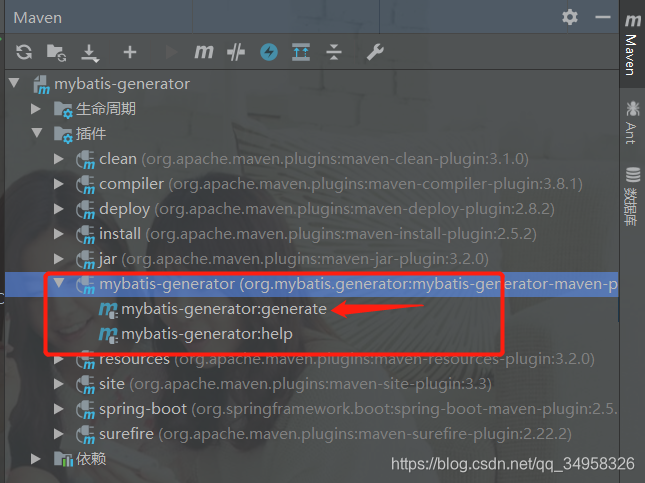Viewport: 645px width, 483px height.
Task: Click the clean plugin icon
Action: click(x=86, y=160)
